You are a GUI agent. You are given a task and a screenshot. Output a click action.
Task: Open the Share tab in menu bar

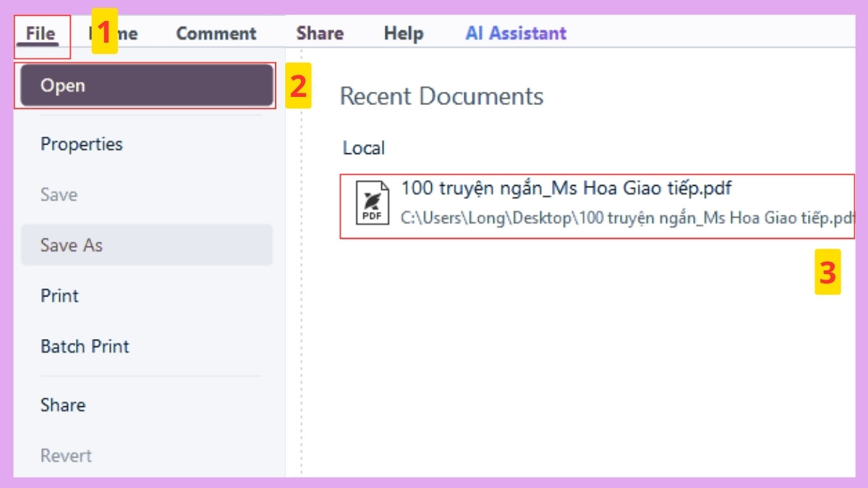320,33
